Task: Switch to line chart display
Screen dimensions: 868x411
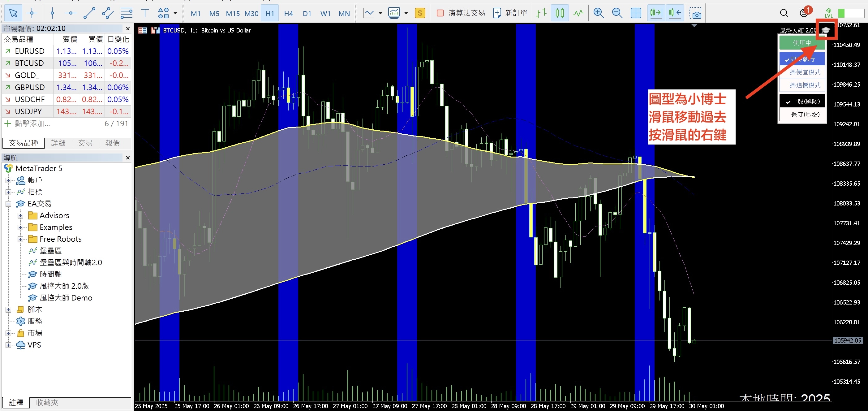Action: [x=578, y=13]
